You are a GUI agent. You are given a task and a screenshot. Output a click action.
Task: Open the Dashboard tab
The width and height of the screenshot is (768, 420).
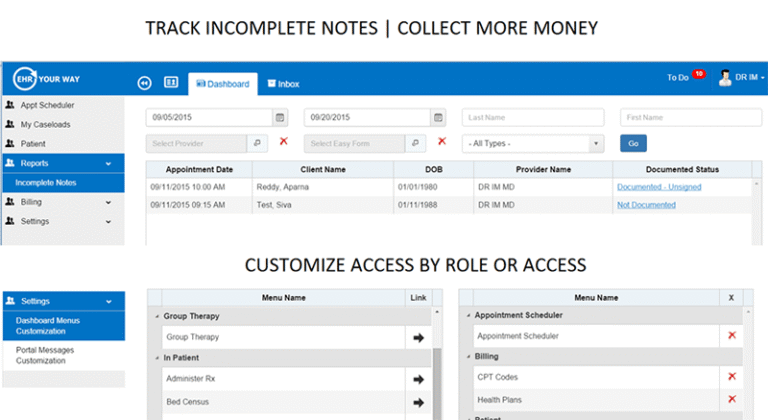[x=223, y=84]
